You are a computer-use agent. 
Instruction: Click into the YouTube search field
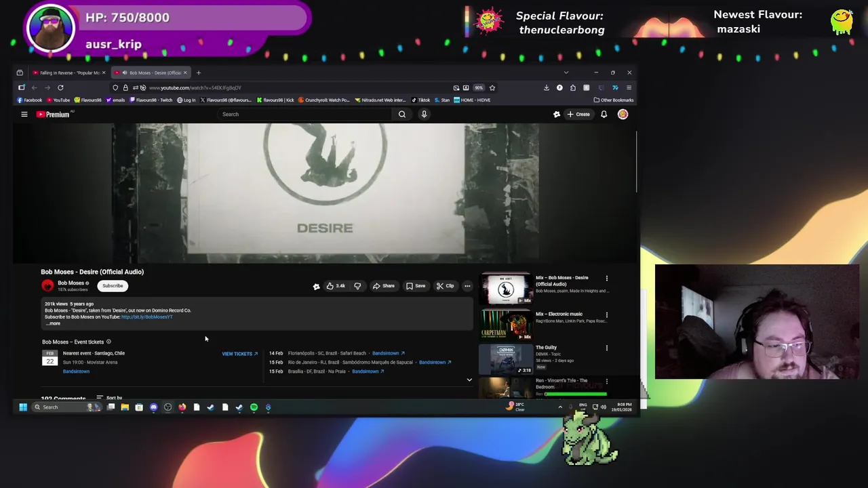[306, 115]
